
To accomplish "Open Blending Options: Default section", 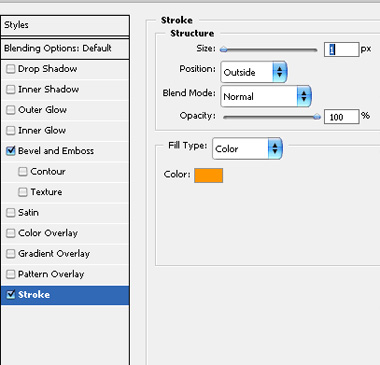I will pyautogui.click(x=65, y=48).
